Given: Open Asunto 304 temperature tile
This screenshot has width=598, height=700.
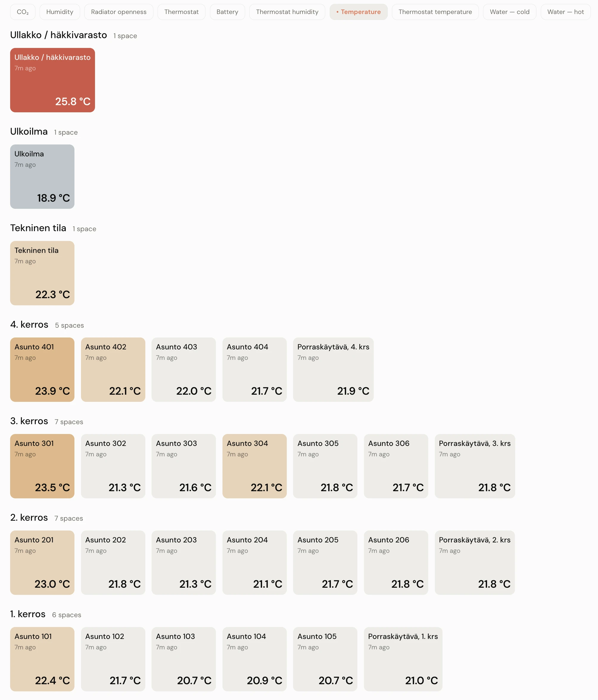Looking at the screenshot, I should click(254, 466).
